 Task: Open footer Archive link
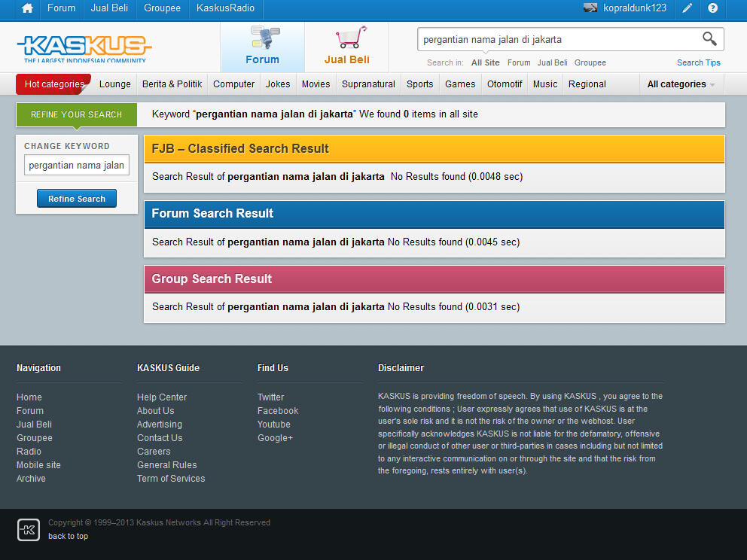click(x=31, y=479)
